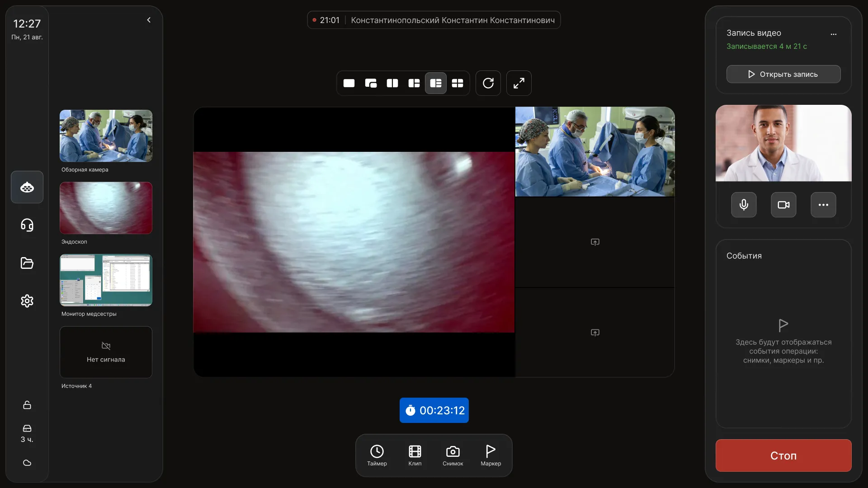Select the single-view layout option

(349, 83)
